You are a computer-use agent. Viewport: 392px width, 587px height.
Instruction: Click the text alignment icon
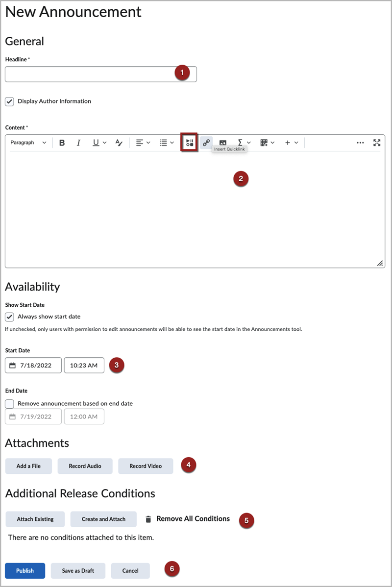(139, 143)
